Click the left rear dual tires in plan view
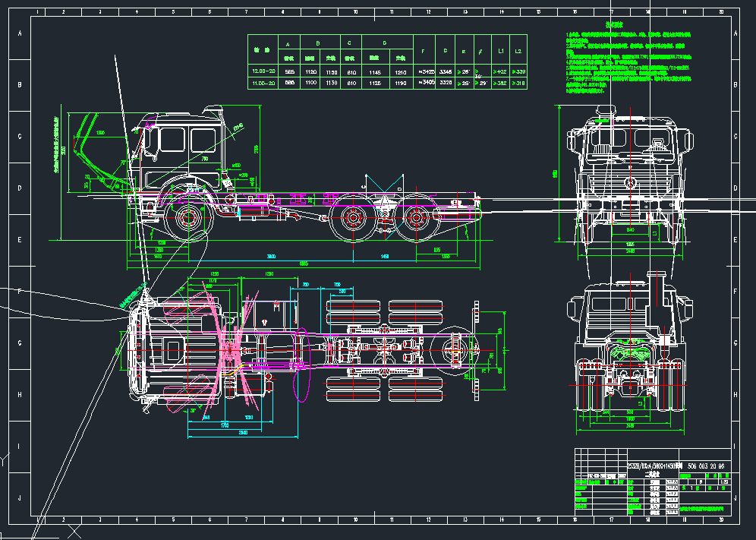Screen dimensions: 756x540 point(416,310)
